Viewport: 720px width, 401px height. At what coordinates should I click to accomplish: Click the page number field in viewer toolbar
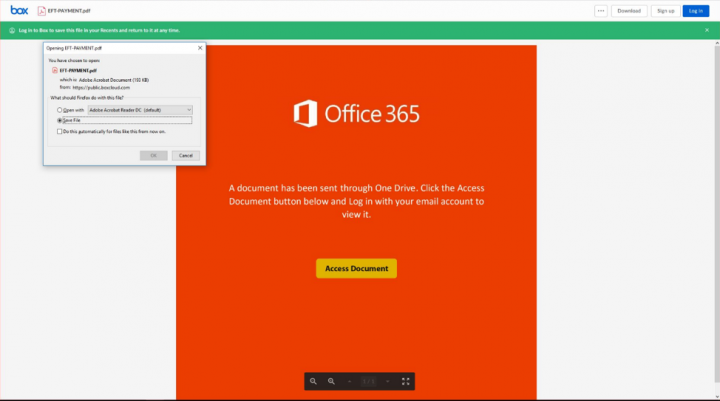tap(368, 381)
